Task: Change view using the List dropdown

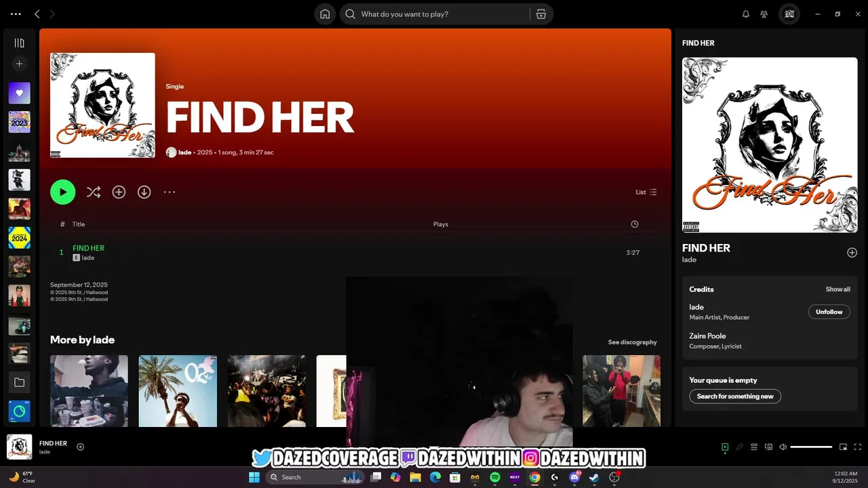Action: (x=646, y=192)
